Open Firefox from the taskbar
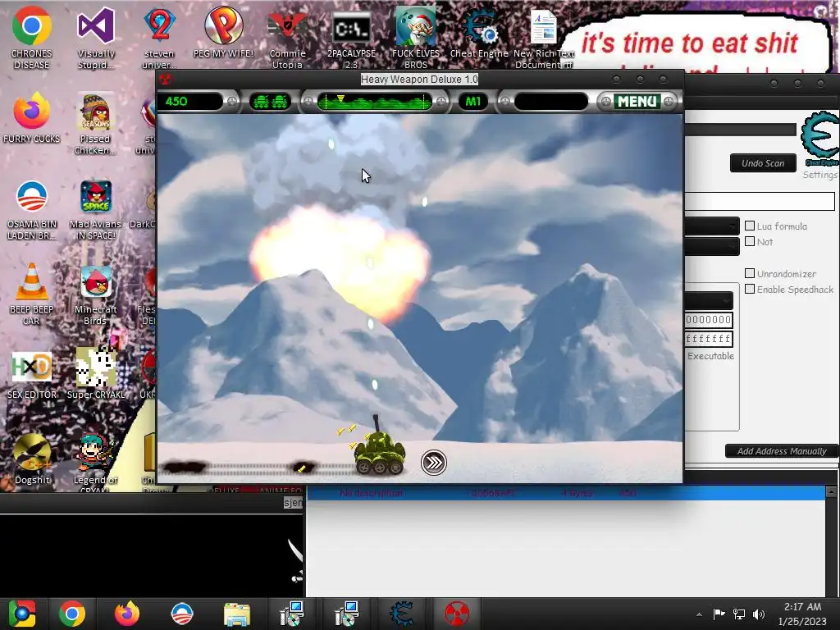Viewport: 840px width, 630px height. coord(127,614)
